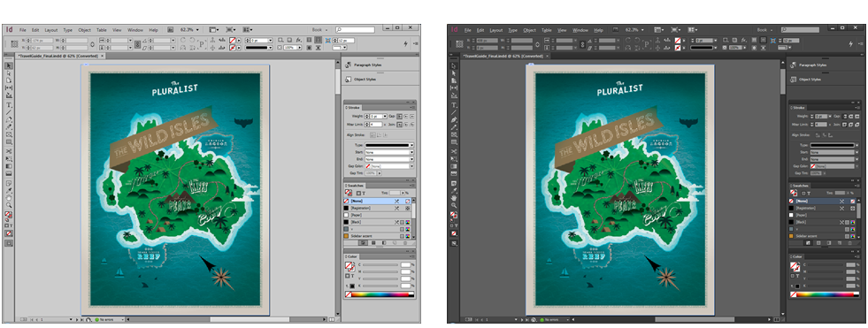Select the Direct Selection tool in light window
Screen dimensions: 868x328
point(9,73)
